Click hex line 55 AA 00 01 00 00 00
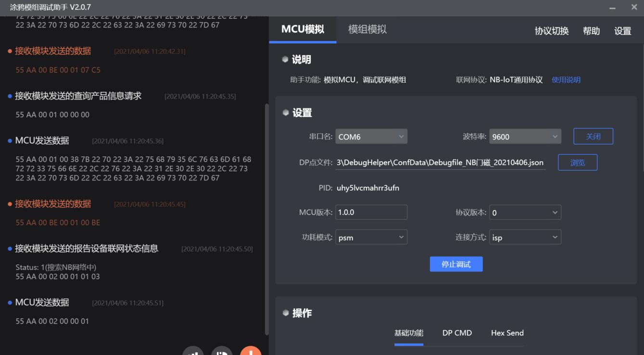Viewport: 644px width, 355px height. (52, 115)
